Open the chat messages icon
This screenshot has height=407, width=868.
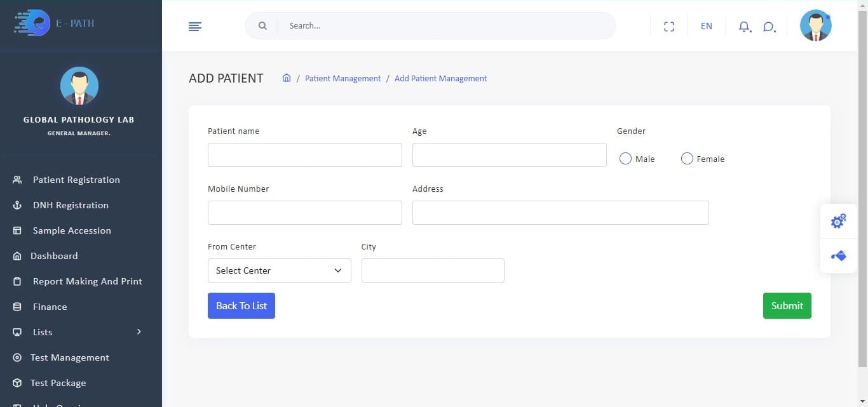pyautogui.click(x=769, y=26)
